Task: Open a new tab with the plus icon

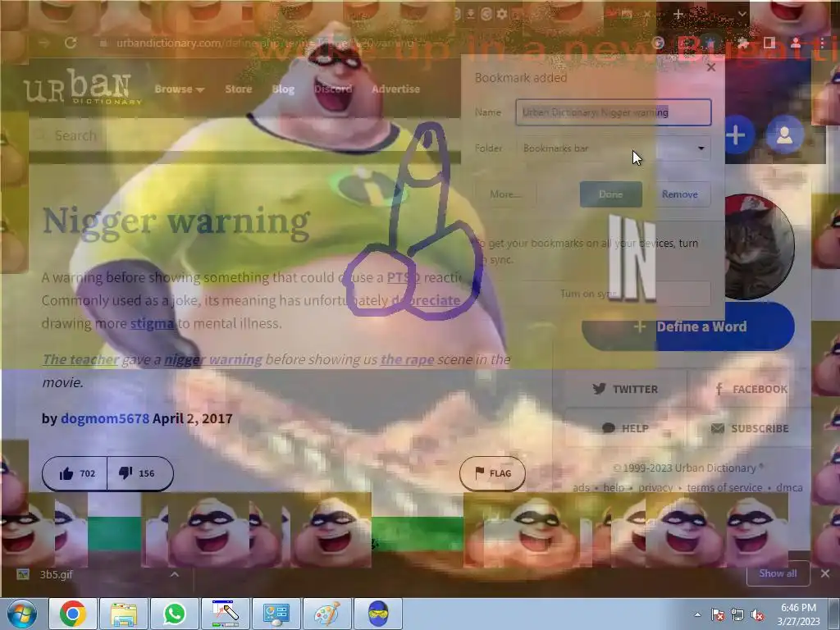Action: pyautogui.click(x=678, y=15)
